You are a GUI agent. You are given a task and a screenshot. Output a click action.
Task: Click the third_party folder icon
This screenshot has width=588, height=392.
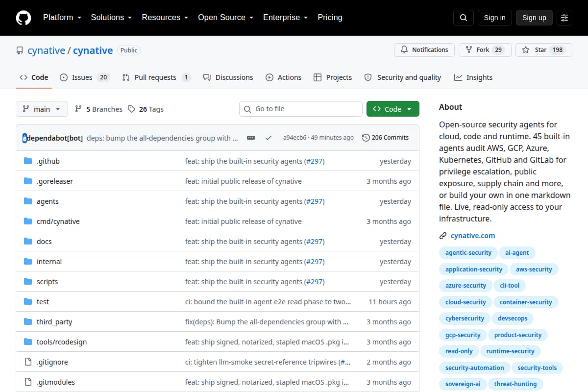pos(28,322)
